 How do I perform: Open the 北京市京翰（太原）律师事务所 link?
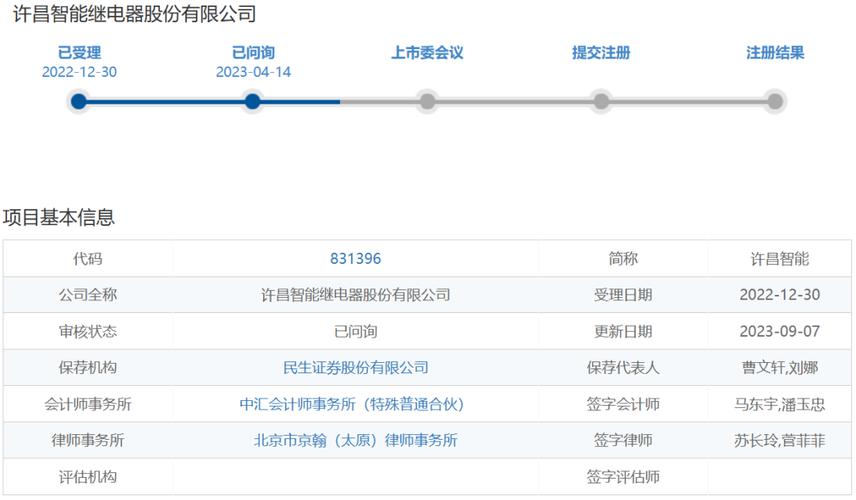[355, 441]
